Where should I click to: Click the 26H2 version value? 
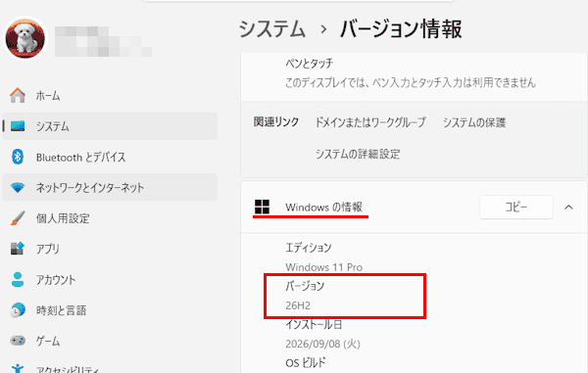tap(298, 305)
